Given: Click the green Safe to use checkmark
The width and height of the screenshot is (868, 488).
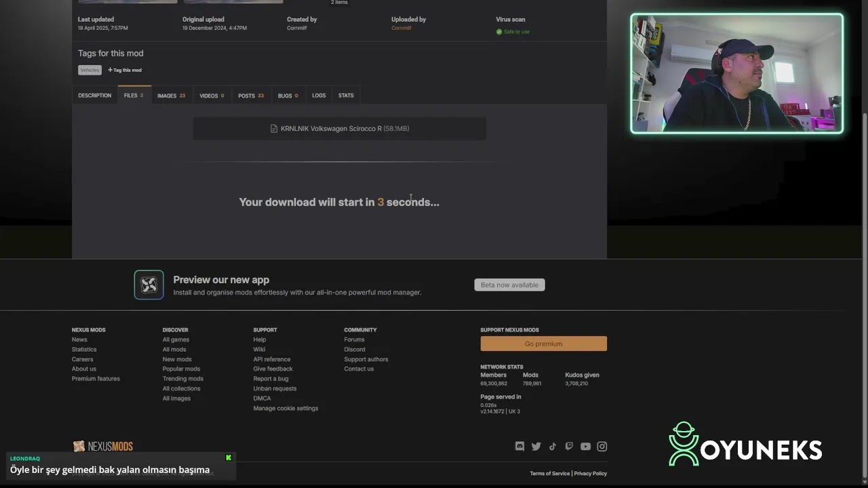Looking at the screenshot, I should (x=499, y=32).
